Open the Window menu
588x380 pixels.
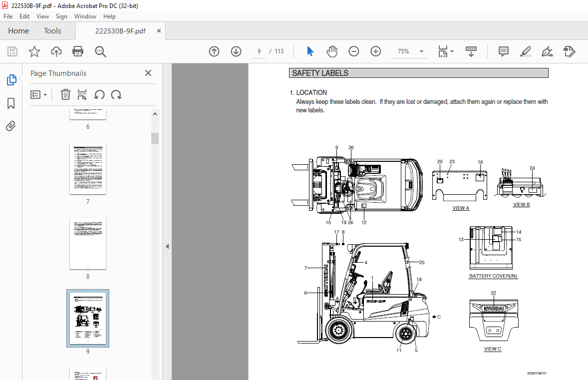coord(85,16)
